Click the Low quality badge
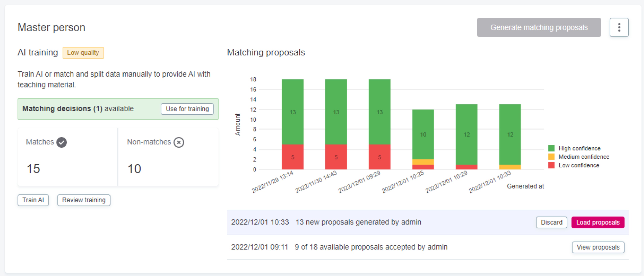Image resolution: width=644 pixels, height=276 pixels. (x=83, y=52)
